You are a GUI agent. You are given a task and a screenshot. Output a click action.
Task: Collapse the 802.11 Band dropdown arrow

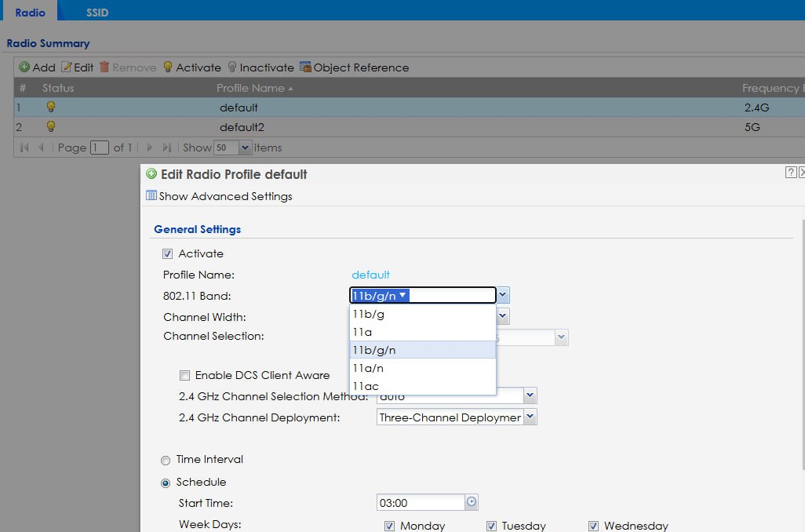tap(503, 295)
